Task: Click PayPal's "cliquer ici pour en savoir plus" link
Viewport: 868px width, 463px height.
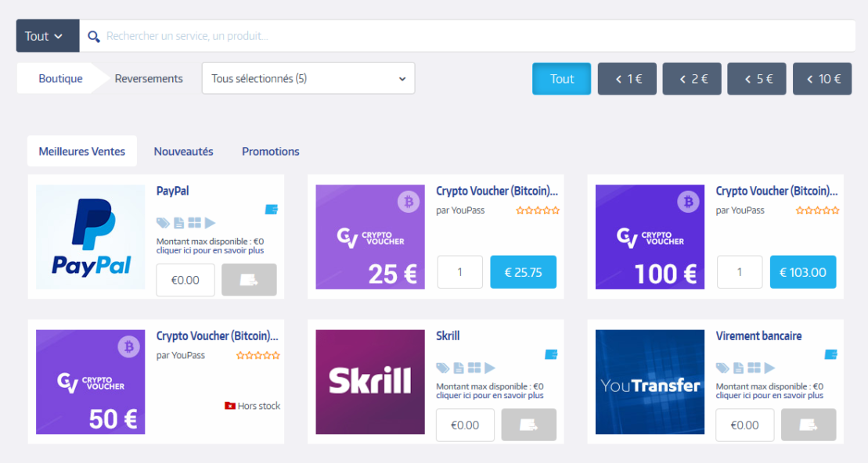Action: (x=210, y=250)
